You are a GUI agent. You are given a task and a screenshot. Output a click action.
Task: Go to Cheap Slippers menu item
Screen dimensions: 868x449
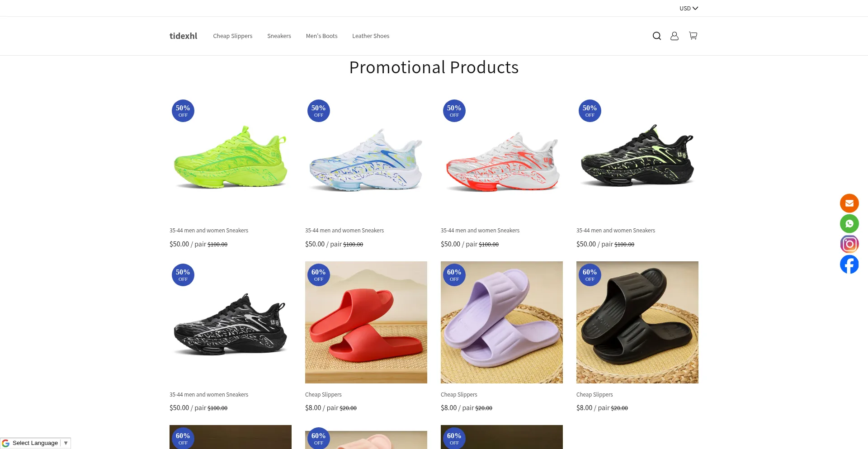[x=233, y=36]
